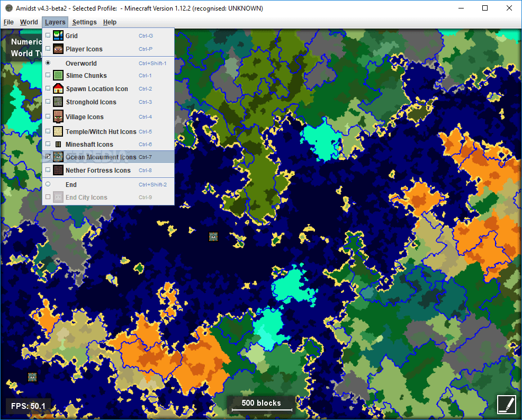Choose the Village Icons menu entry
Viewport: 522px width, 420px height.
coord(108,117)
